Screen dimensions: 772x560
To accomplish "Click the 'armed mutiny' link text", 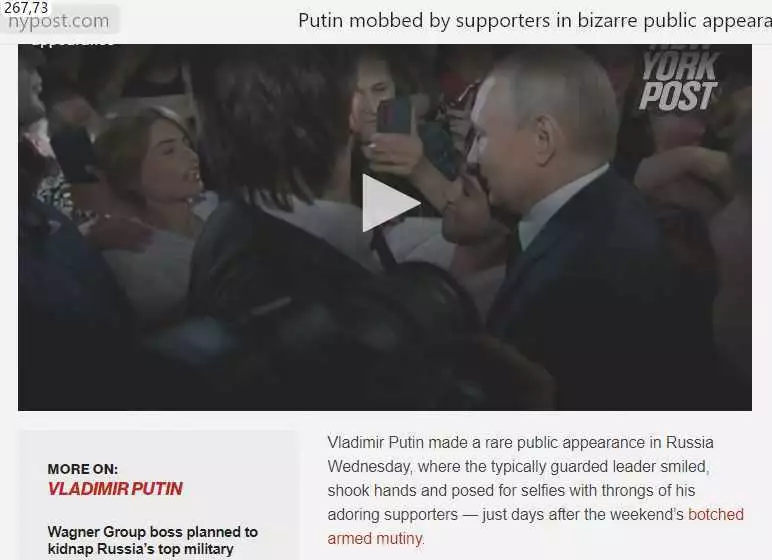I will 375,538.
